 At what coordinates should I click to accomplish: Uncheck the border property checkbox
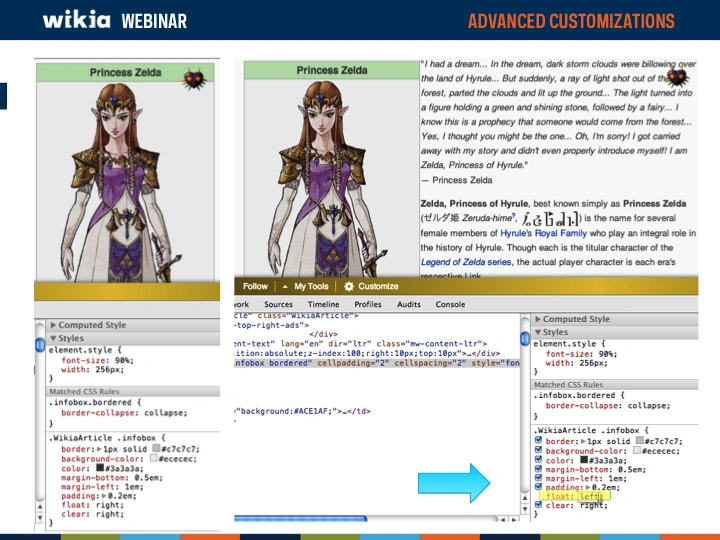(540, 440)
